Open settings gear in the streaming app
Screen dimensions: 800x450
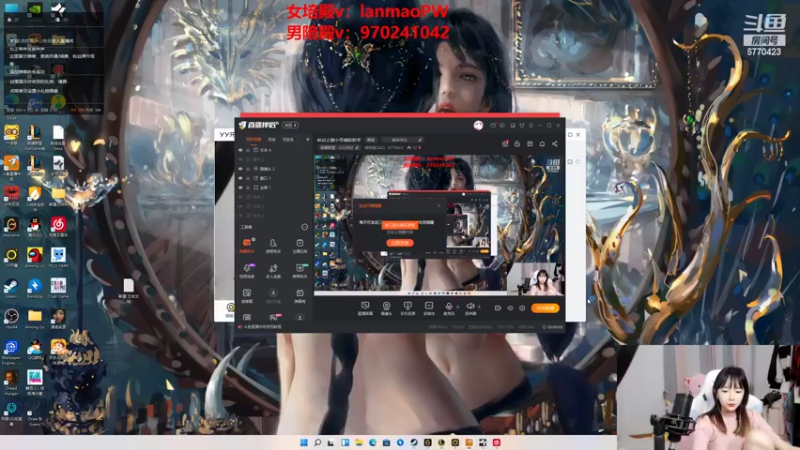pyautogui.click(x=522, y=308)
